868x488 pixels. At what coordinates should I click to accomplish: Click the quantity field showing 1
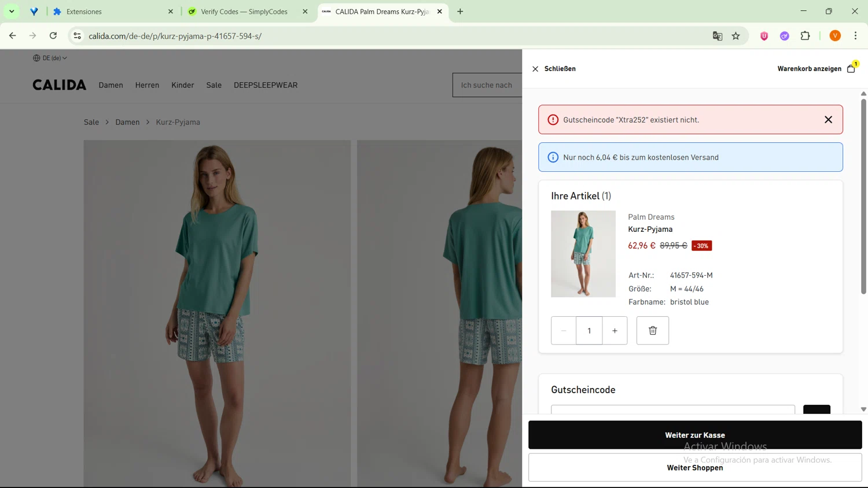(x=589, y=331)
